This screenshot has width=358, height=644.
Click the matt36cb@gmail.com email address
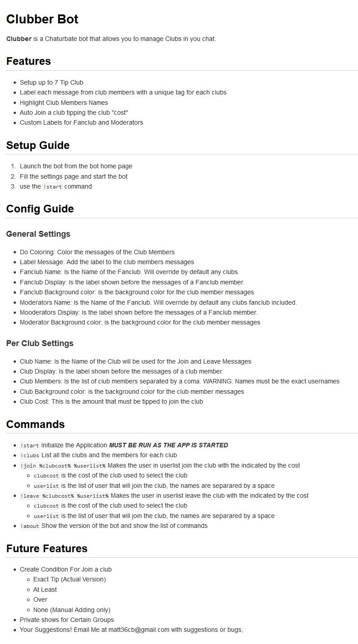click(x=139, y=630)
